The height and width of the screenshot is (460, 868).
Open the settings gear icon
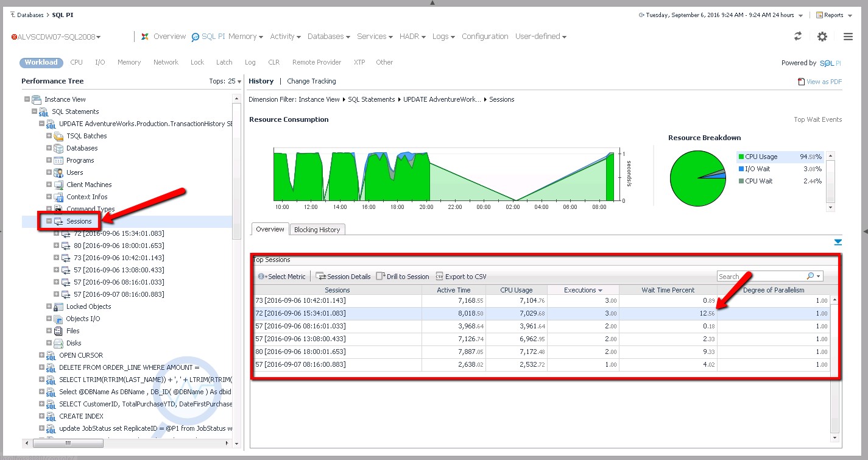822,37
